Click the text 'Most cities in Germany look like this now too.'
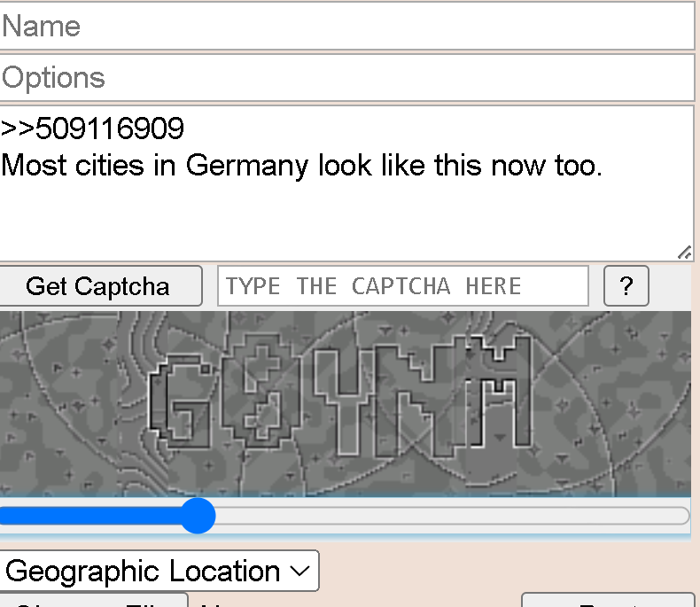This screenshot has height=607, width=700. click(x=302, y=166)
